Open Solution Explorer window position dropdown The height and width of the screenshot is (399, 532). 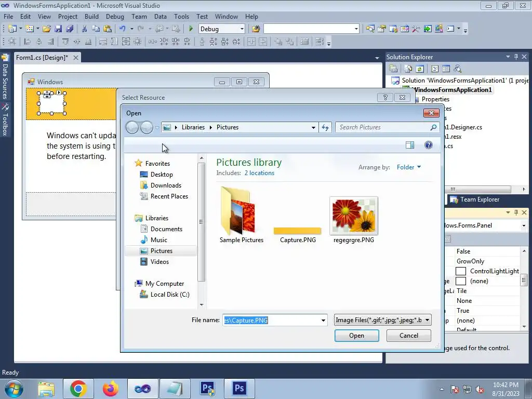point(508,57)
